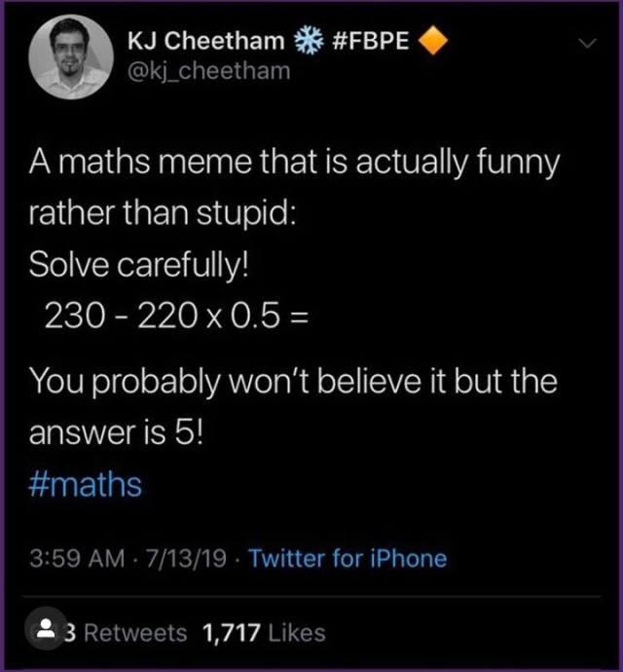The image size is (623, 672).
Task: Click the KJ Cheetham display name
Action: pyautogui.click(x=206, y=41)
